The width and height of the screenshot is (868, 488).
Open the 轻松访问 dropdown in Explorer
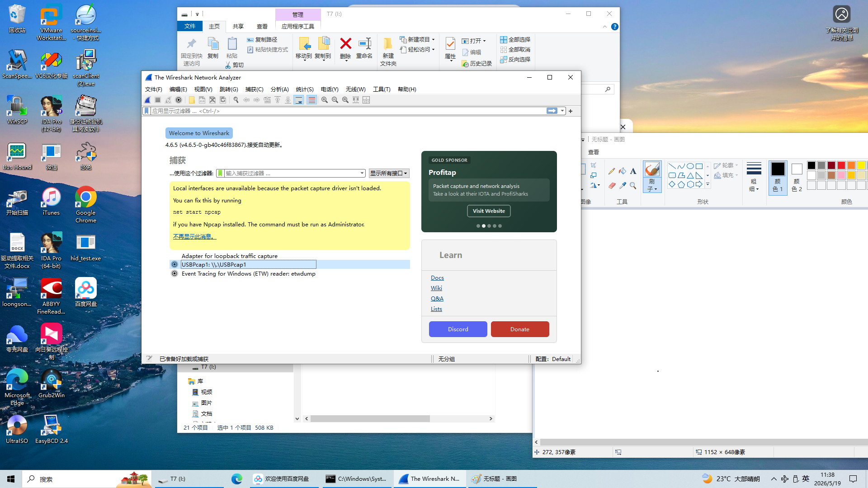(x=417, y=50)
